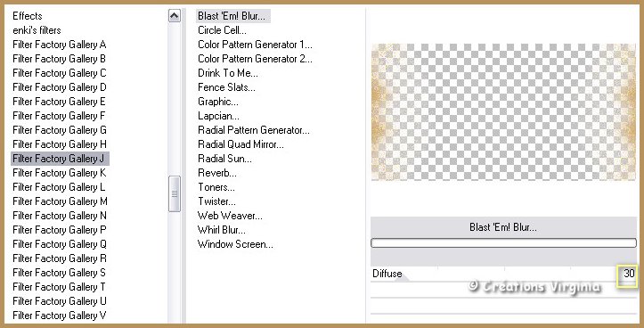Viewport: 644px width, 328px height.
Task: Click the filter preview image
Action: point(503,112)
